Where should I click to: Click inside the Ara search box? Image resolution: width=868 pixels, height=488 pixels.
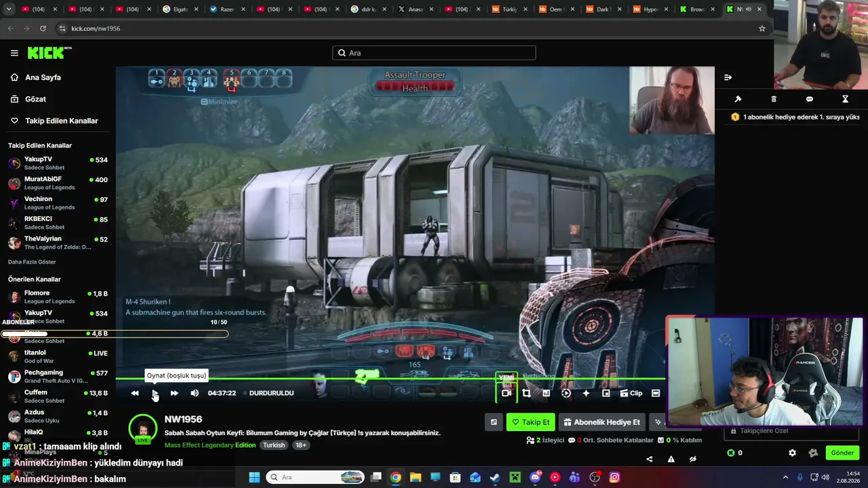click(x=434, y=53)
